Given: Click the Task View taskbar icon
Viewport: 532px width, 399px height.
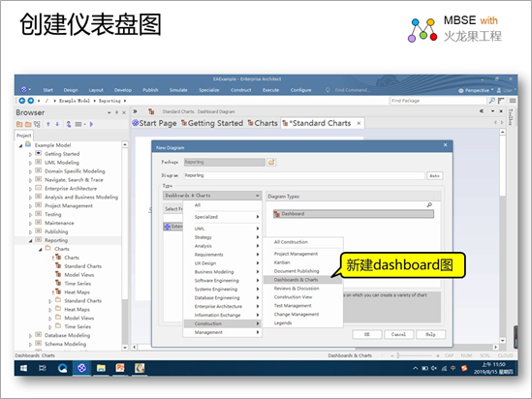Looking at the screenshot, I should (43, 368).
